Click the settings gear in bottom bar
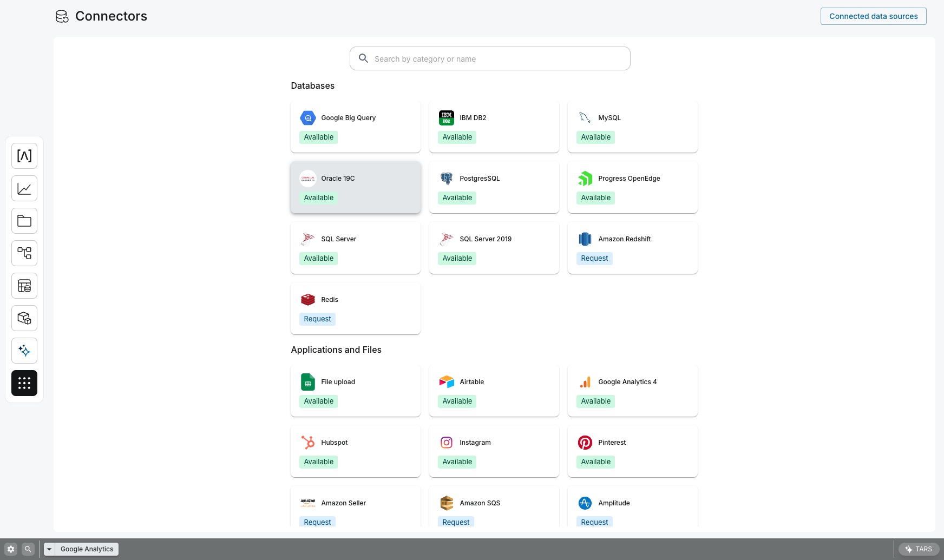 [x=11, y=549]
